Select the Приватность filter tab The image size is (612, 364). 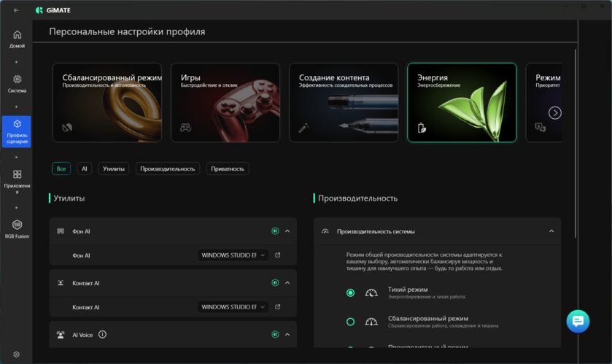coord(228,169)
